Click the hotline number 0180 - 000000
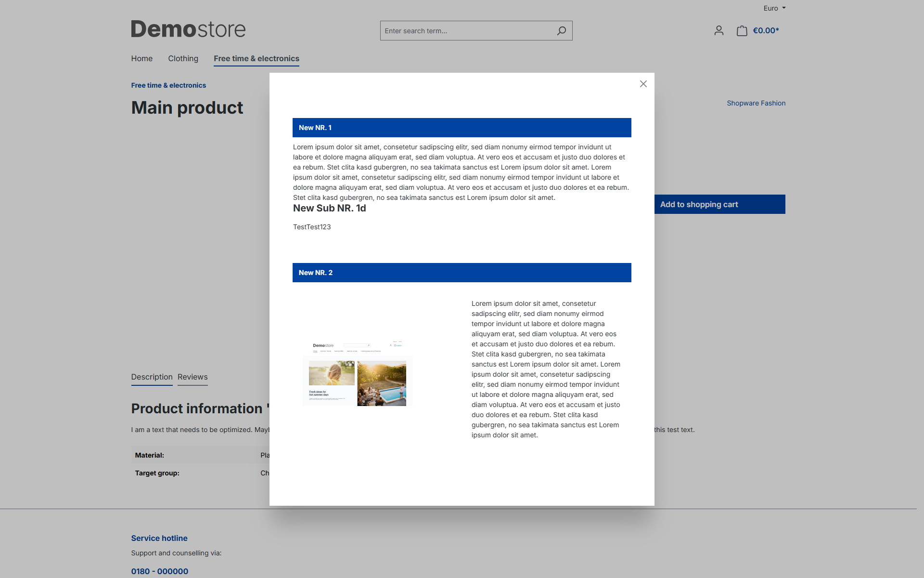The height and width of the screenshot is (578, 924). click(160, 571)
